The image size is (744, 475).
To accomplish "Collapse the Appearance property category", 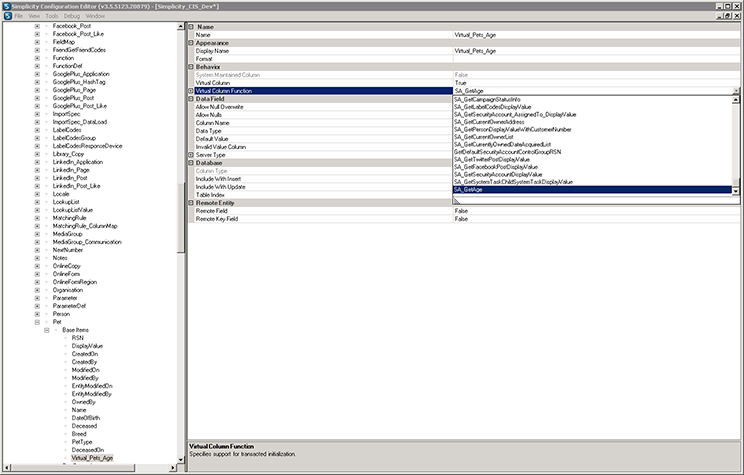I will point(191,43).
